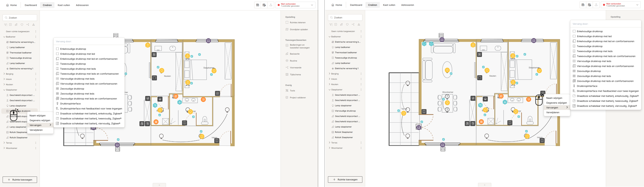Expand the Woonkamer room in left window
This screenshot has height=187, width=644.
tap(4, 148)
